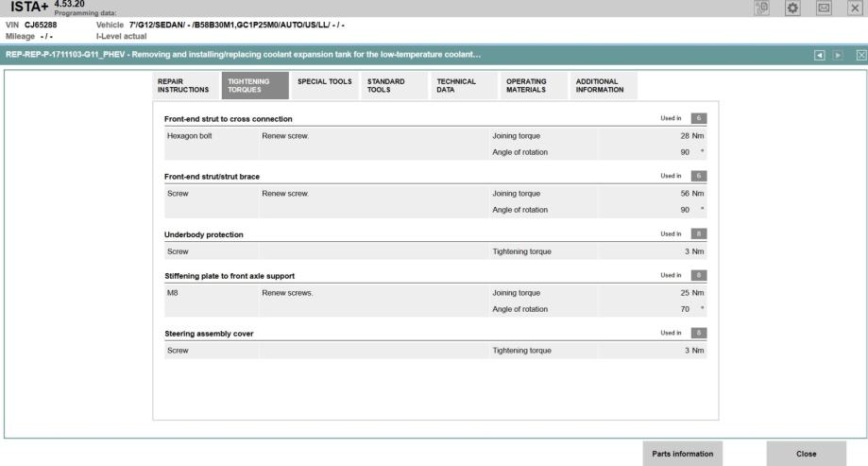Click the Parts information button
The height and width of the screenshot is (466, 868).
[x=682, y=453]
